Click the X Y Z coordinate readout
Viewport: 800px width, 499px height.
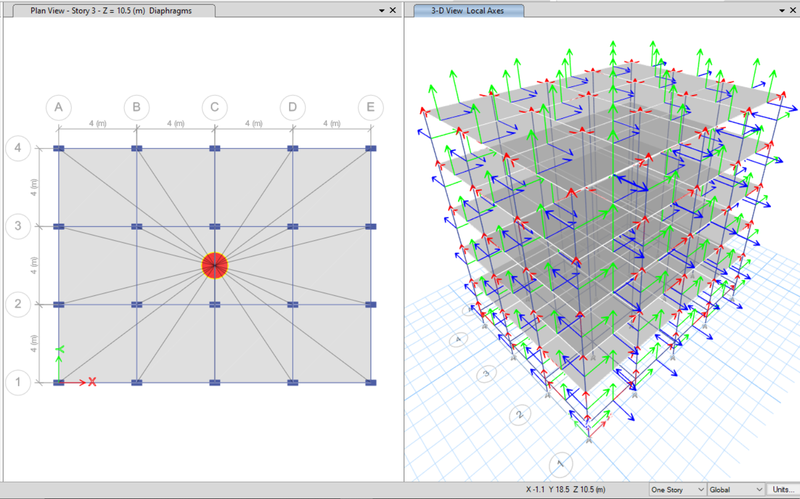tap(565, 489)
